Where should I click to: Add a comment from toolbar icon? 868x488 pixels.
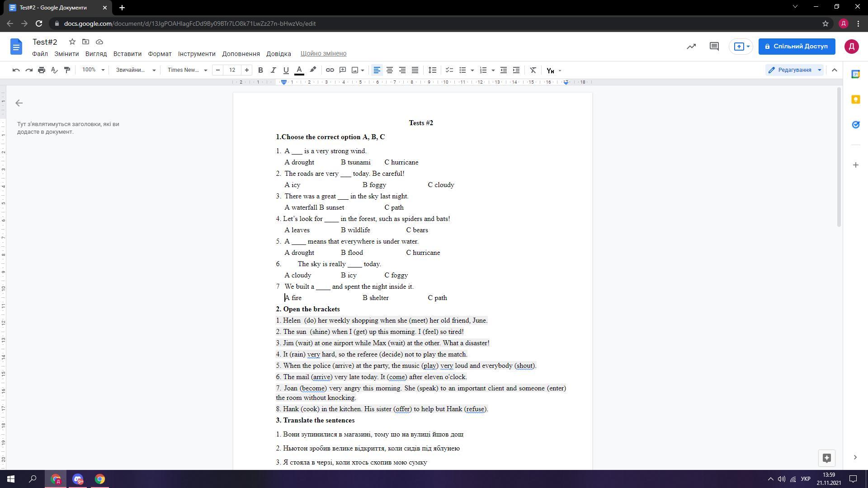pos(343,70)
